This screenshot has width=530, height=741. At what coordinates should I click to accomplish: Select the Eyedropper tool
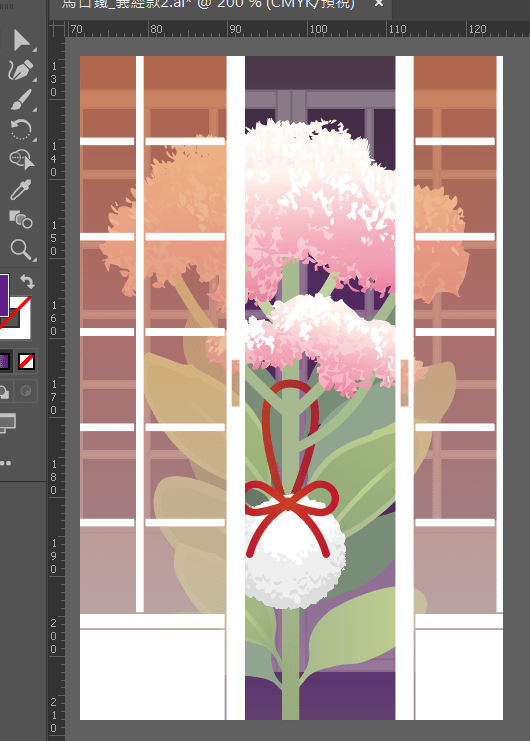coord(21,189)
